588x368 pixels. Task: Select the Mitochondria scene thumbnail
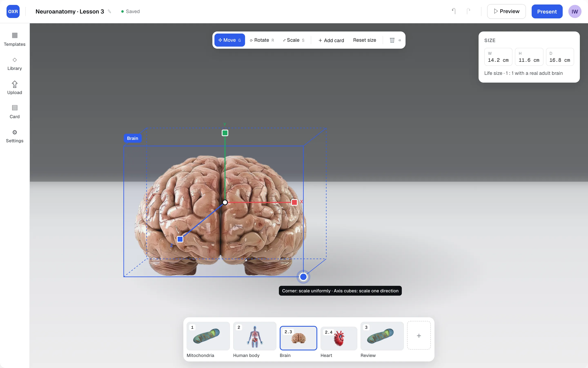point(208,336)
